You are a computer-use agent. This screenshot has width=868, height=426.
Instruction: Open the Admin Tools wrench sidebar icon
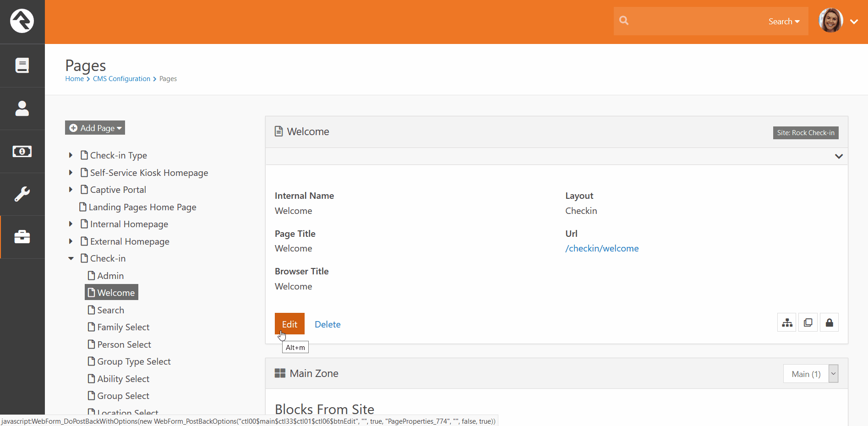click(22, 194)
